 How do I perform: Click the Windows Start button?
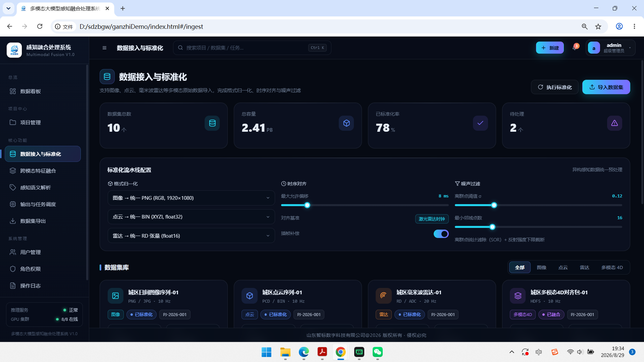(267, 352)
